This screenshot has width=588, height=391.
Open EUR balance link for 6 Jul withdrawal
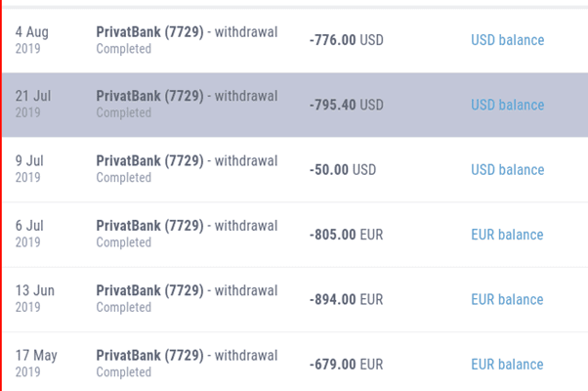pyautogui.click(x=507, y=235)
